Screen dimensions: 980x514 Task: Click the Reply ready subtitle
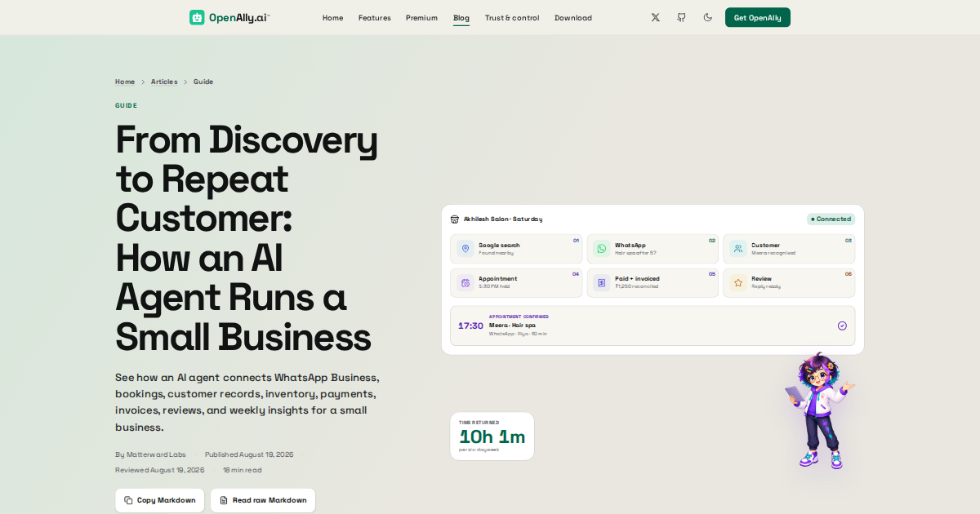click(766, 286)
